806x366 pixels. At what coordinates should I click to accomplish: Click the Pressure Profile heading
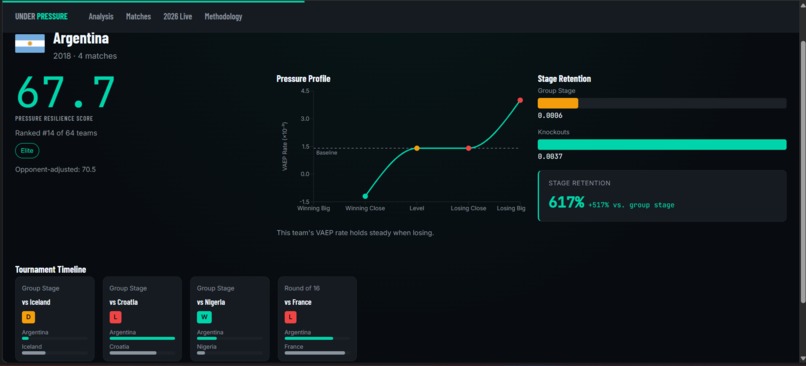tap(303, 79)
